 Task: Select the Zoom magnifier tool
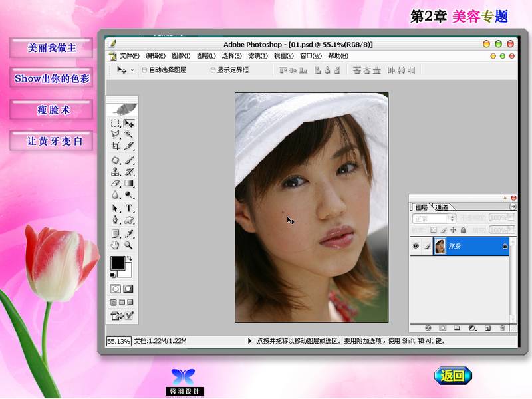coord(129,245)
